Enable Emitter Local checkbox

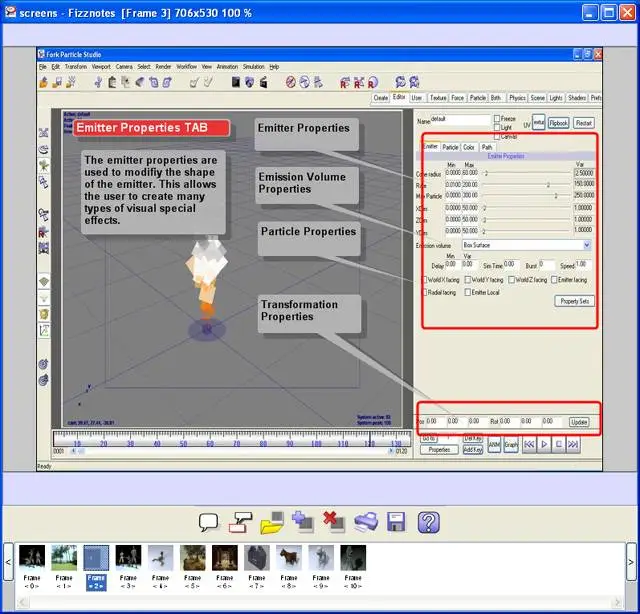(468, 292)
